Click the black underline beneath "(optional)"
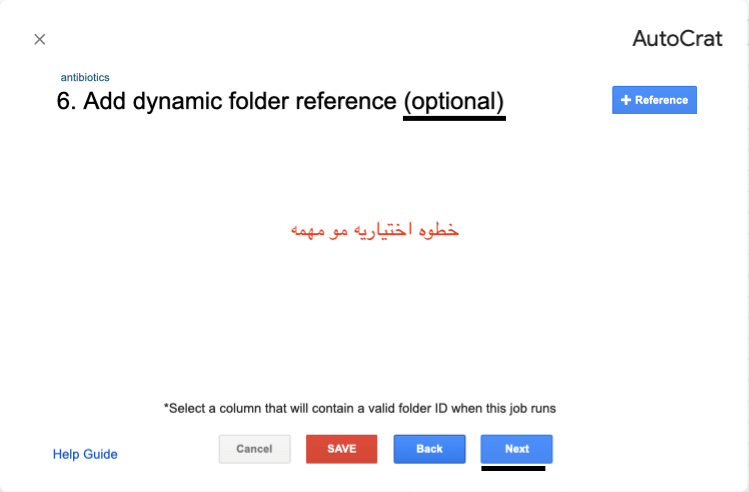 point(454,118)
